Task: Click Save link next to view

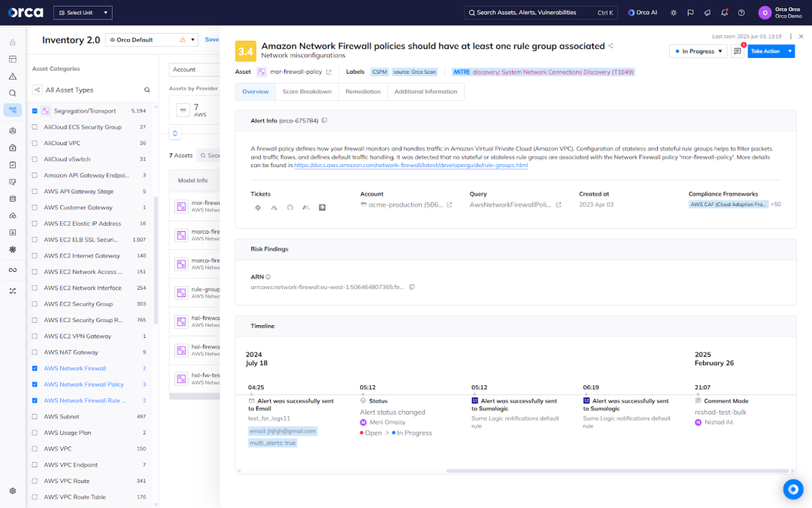Action: click(x=212, y=39)
